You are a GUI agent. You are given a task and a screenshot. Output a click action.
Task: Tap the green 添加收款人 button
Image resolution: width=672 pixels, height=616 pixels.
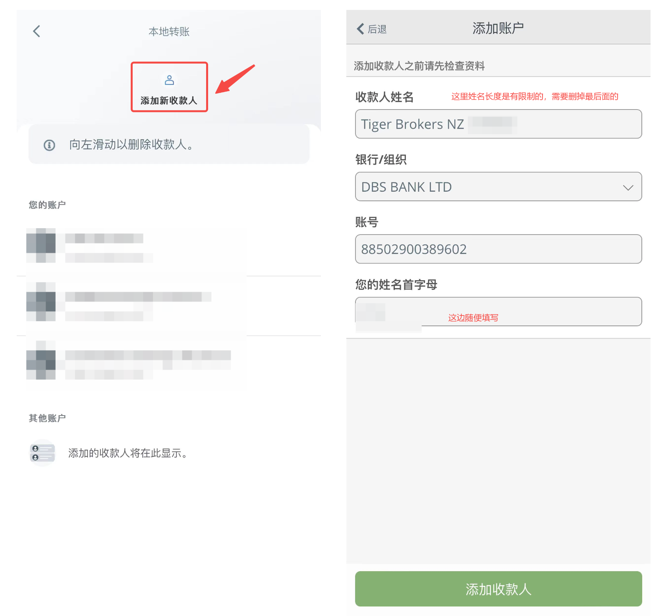point(498,589)
